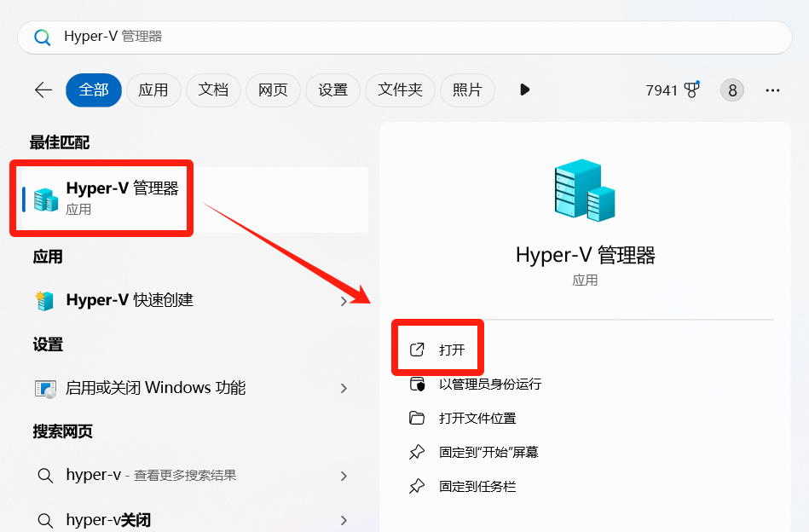
Task: Click the large Hyper-V 管理器 server icon
Action: click(585, 190)
